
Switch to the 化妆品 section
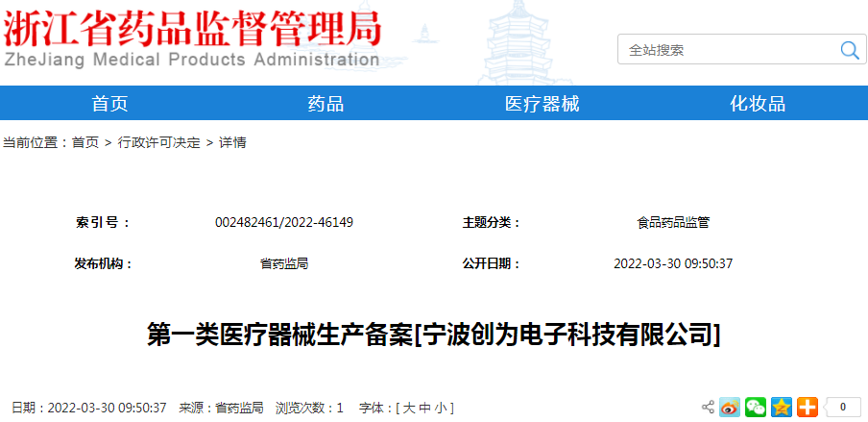(x=758, y=104)
